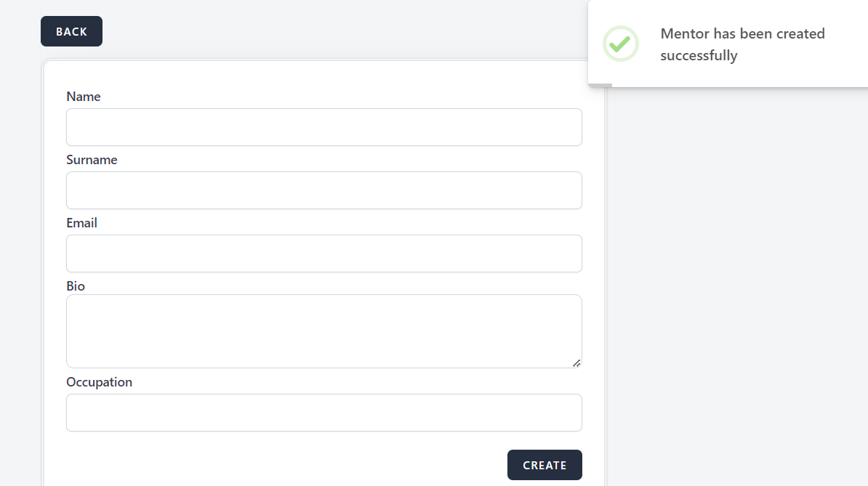Submit the form with CREATE button
The width and height of the screenshot is (868, 486).
[x=544, y=465]
